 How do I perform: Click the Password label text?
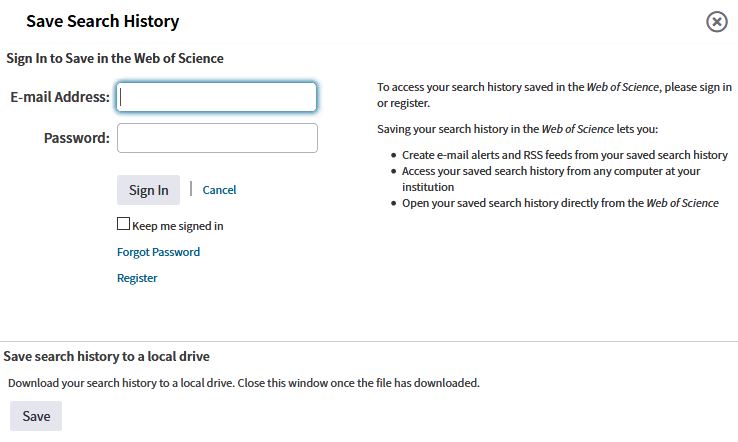coord(76,138)
